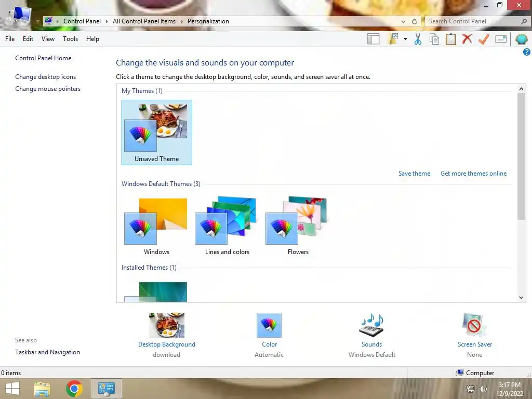
Task: Click the Windows Start button
Action: coord(12,389)
